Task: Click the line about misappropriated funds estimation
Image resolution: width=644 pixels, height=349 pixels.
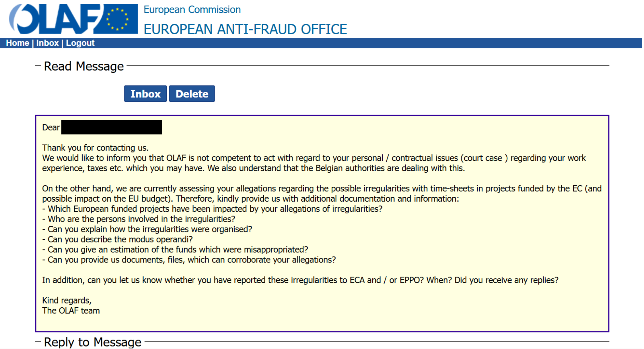Action: point(175,249)
